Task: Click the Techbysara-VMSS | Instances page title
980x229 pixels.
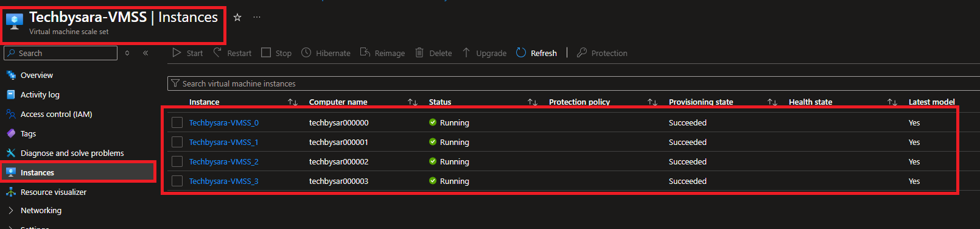Action: tap(124, 17)
